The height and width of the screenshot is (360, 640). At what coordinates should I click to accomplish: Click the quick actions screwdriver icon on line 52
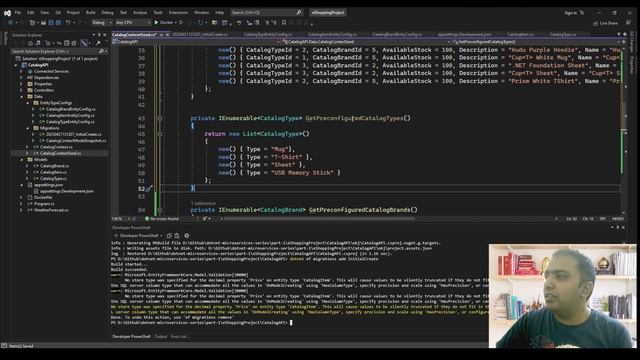click(149, 189)
